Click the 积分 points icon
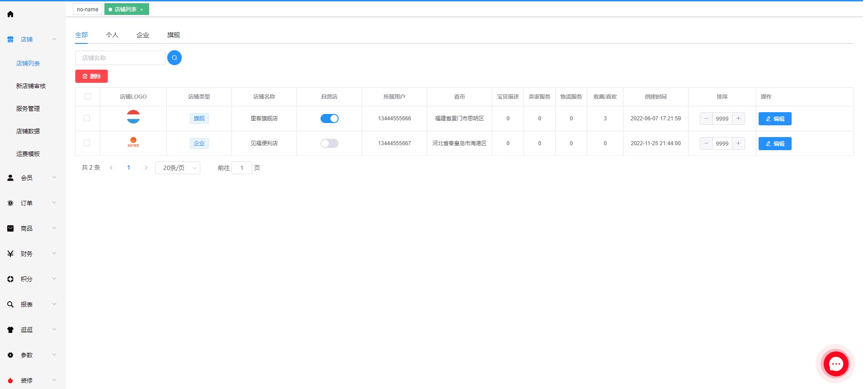868x389 pixels. click(x=10, y=279)
